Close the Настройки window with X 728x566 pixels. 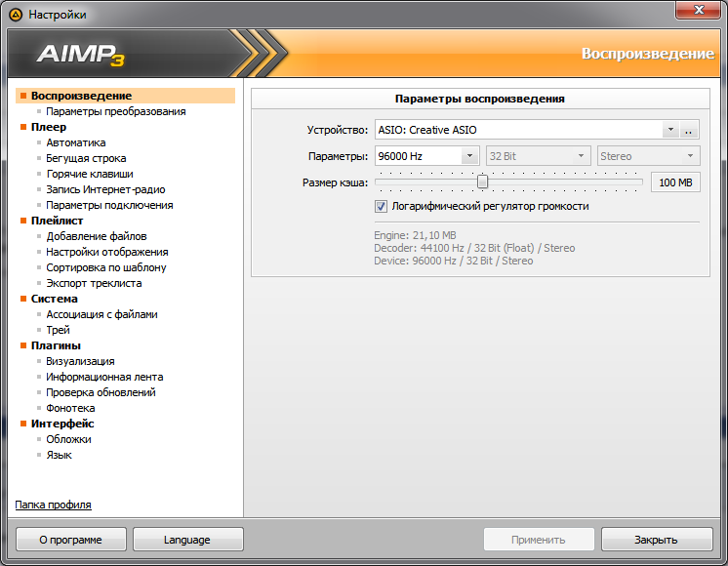point(698,10)
